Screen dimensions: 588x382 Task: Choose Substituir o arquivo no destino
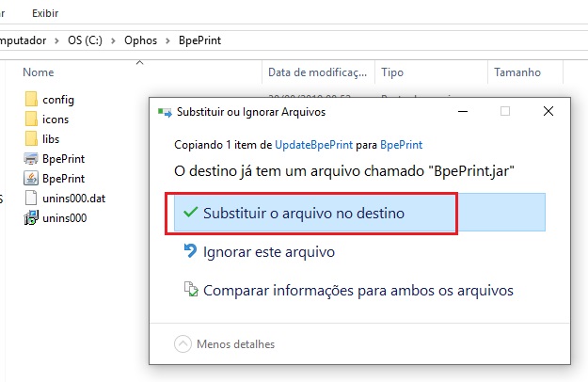359,213
